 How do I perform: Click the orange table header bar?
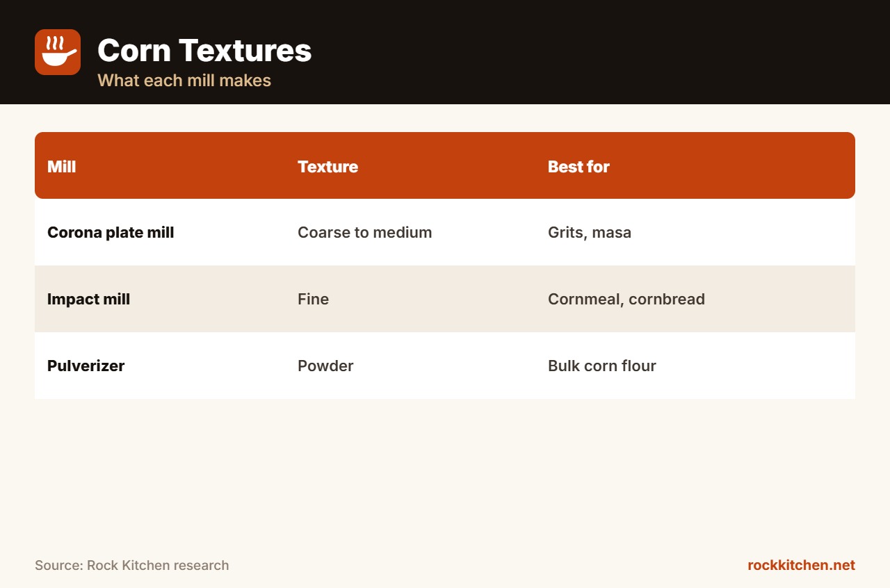coord(445,165)
